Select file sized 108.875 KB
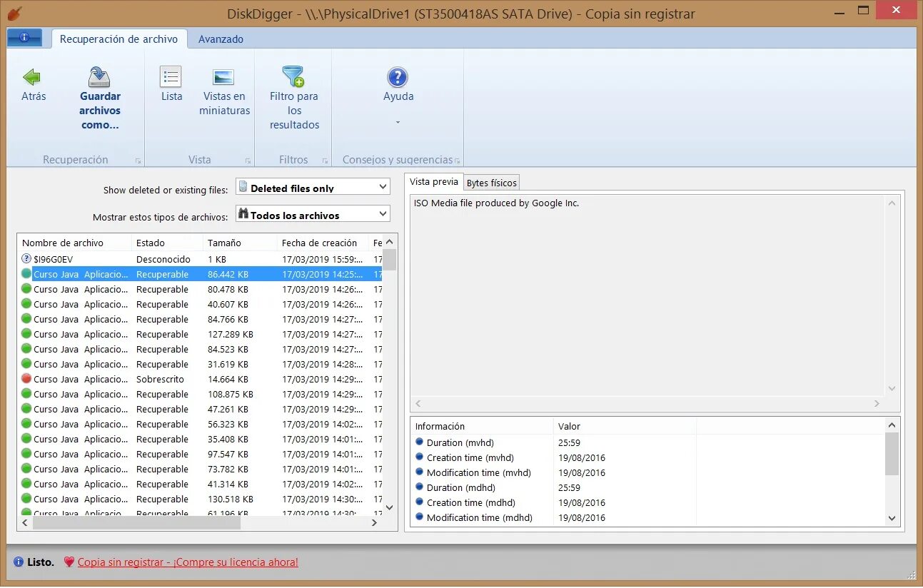Viewport: 923px width, 588px height. (201, 394)
